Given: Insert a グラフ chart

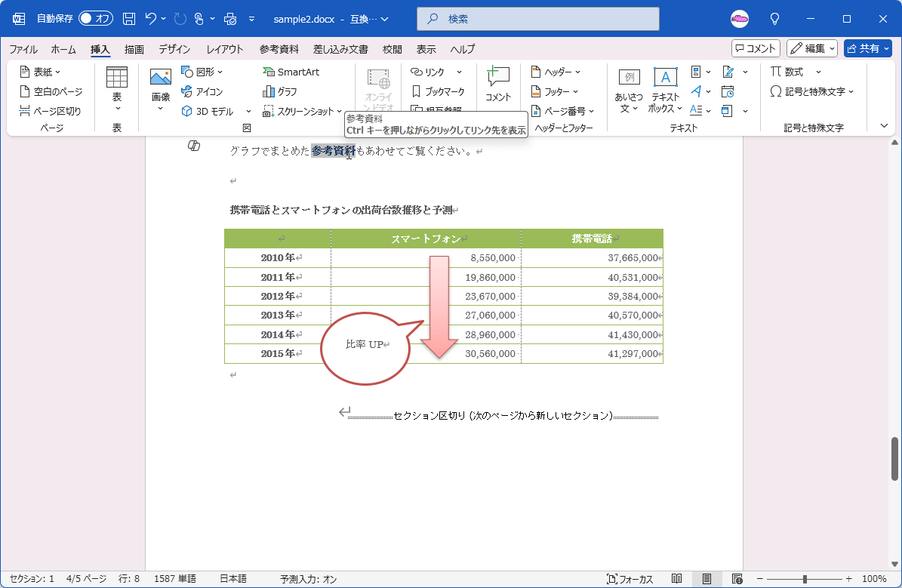Looking at the screenshot, I should tap(280, 91).
